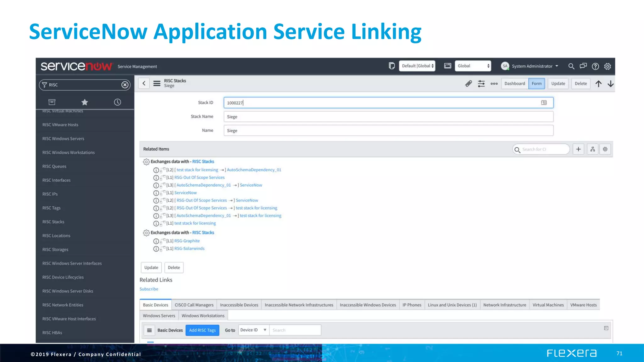Click the attachments paperclip icon
This screenshot has height=362, width=644.
point(469,84)
